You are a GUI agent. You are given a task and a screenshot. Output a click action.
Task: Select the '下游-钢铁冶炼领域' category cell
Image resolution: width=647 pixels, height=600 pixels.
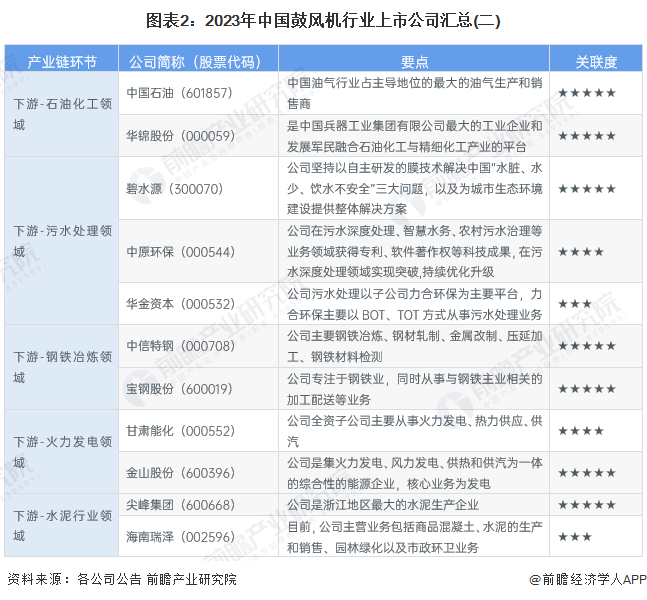tap(62, 367)
